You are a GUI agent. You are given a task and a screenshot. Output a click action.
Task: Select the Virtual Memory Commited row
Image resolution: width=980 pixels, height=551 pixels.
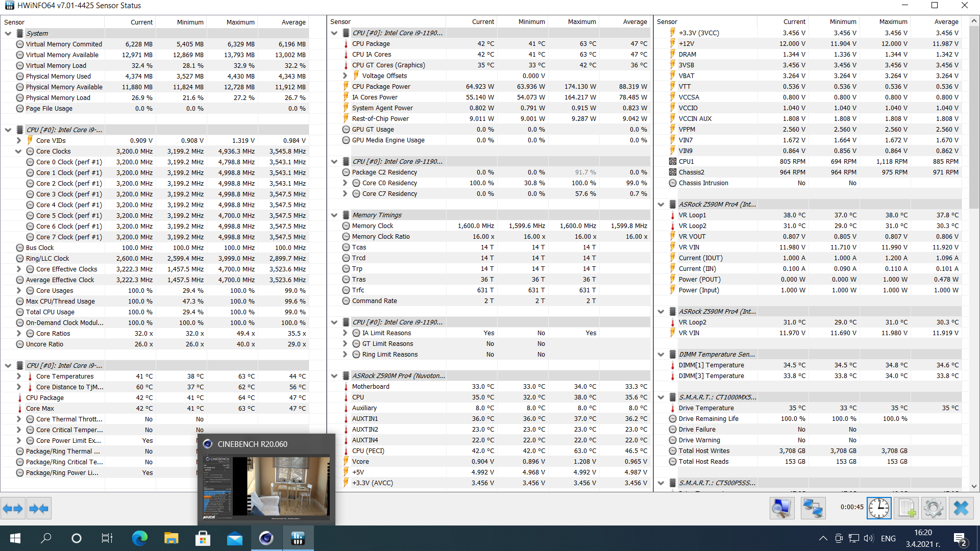pos(155,44)
